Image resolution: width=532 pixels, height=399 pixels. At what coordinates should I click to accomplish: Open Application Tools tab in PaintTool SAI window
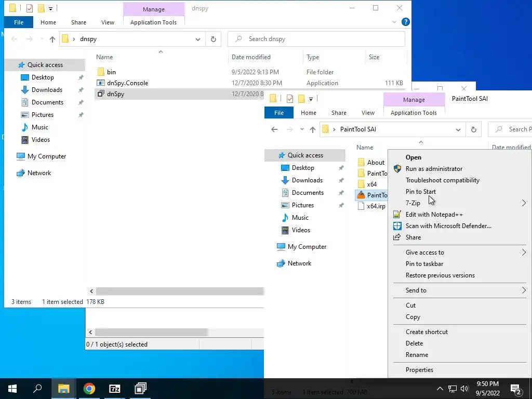click(414, 113)
